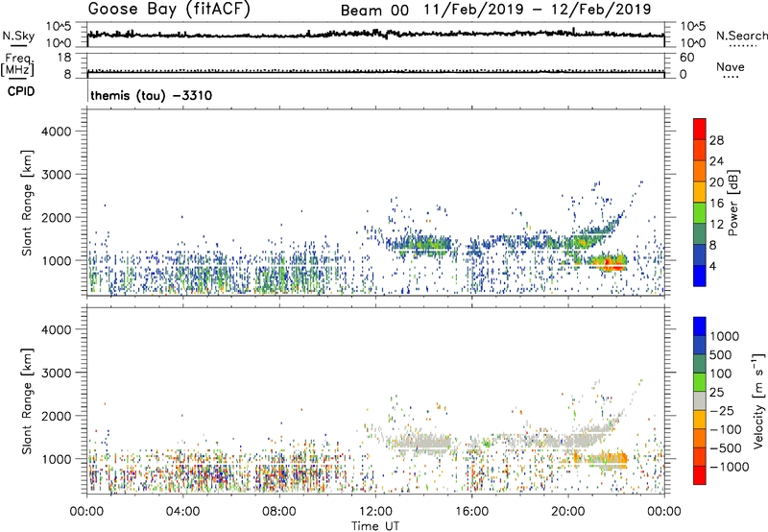Click the 'Nave' legend label

(x=731, y=67)
